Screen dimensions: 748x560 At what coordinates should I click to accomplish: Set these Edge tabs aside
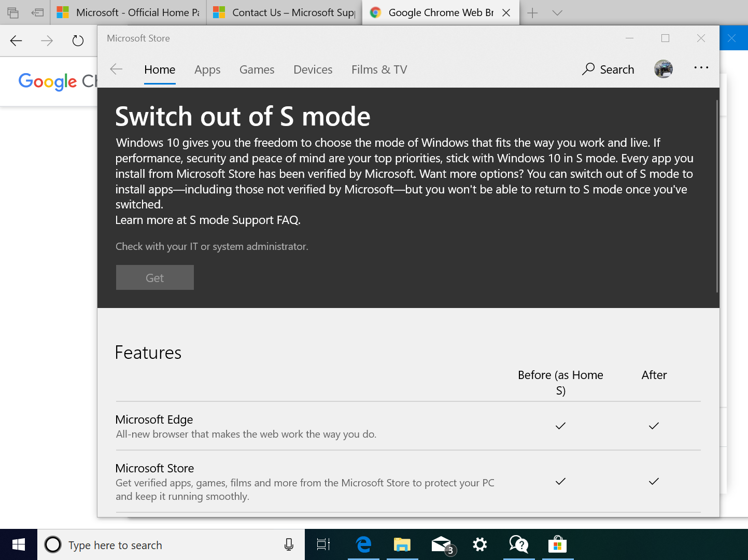click(x=37, y=12)
